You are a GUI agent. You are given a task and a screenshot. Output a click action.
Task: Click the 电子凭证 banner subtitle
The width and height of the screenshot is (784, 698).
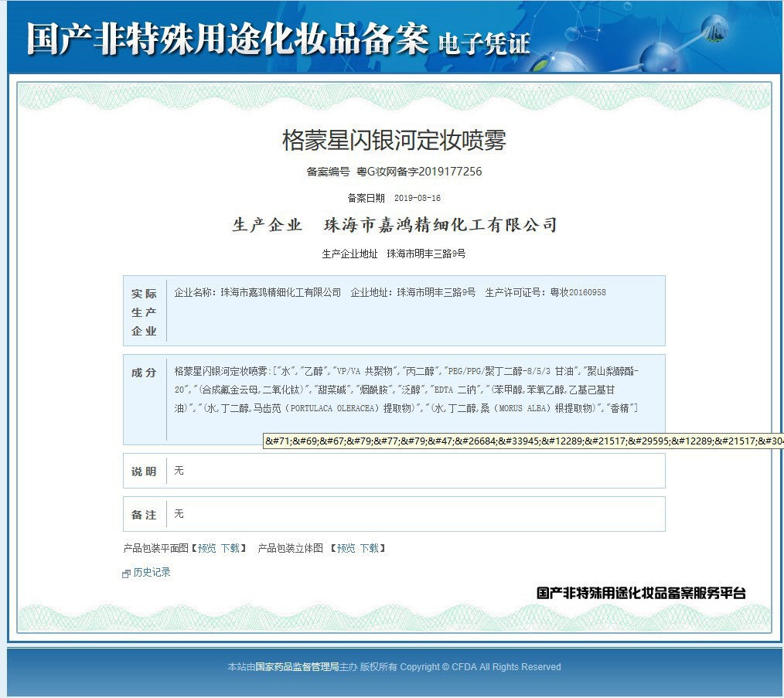click(x=484, y=43)
